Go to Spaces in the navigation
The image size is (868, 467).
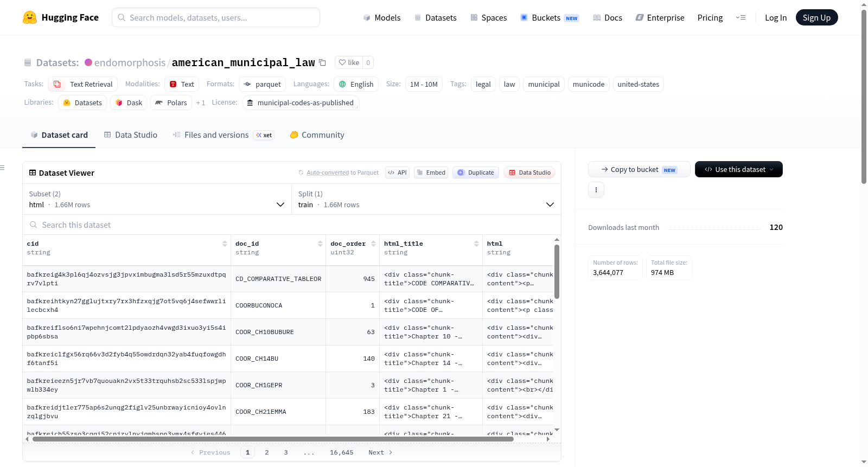489,17
